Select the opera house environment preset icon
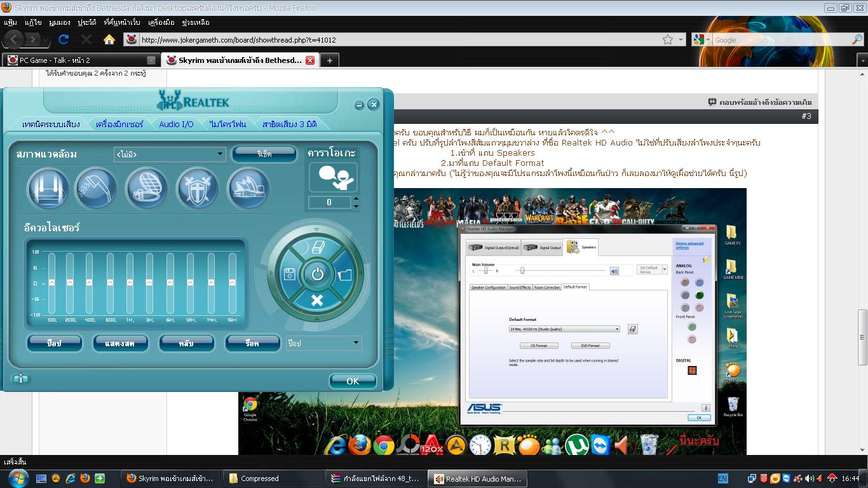868x488 pixels. [248, 189]
